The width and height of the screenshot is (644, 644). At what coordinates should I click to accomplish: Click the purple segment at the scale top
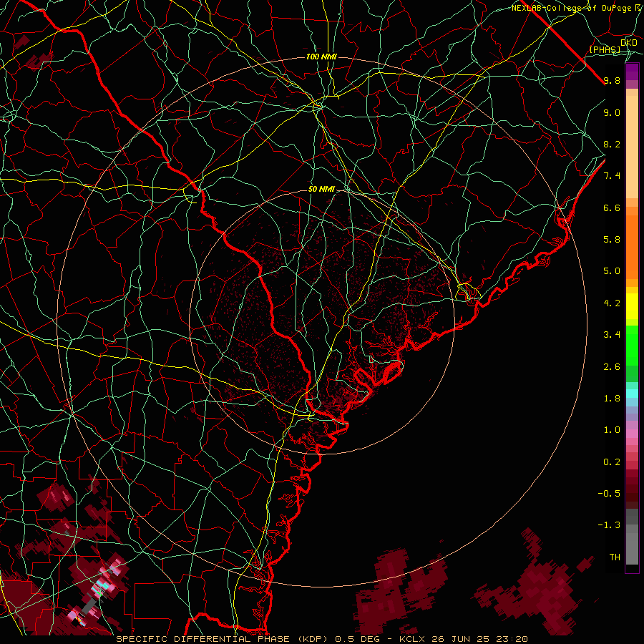pos(632,72)
